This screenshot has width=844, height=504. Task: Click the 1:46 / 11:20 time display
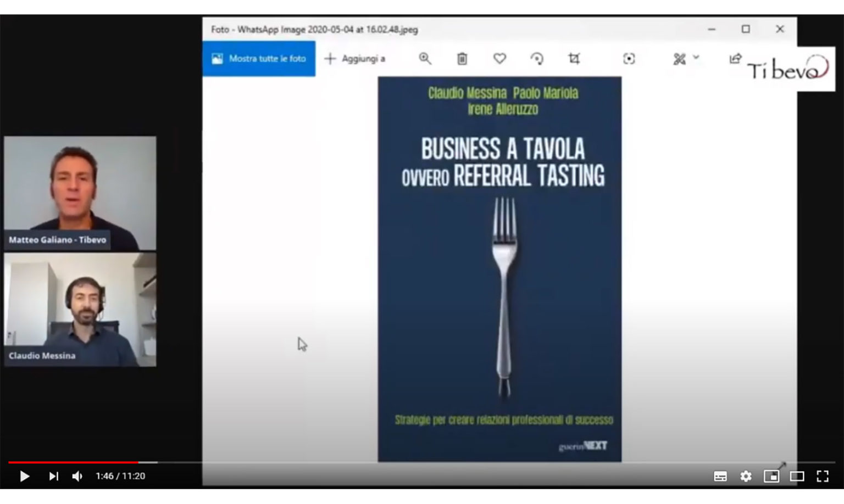[x=120, y=476]
